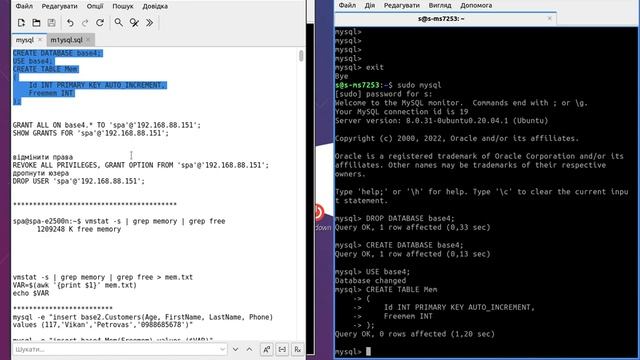Toggle match entire word search option

coord(282,349)
